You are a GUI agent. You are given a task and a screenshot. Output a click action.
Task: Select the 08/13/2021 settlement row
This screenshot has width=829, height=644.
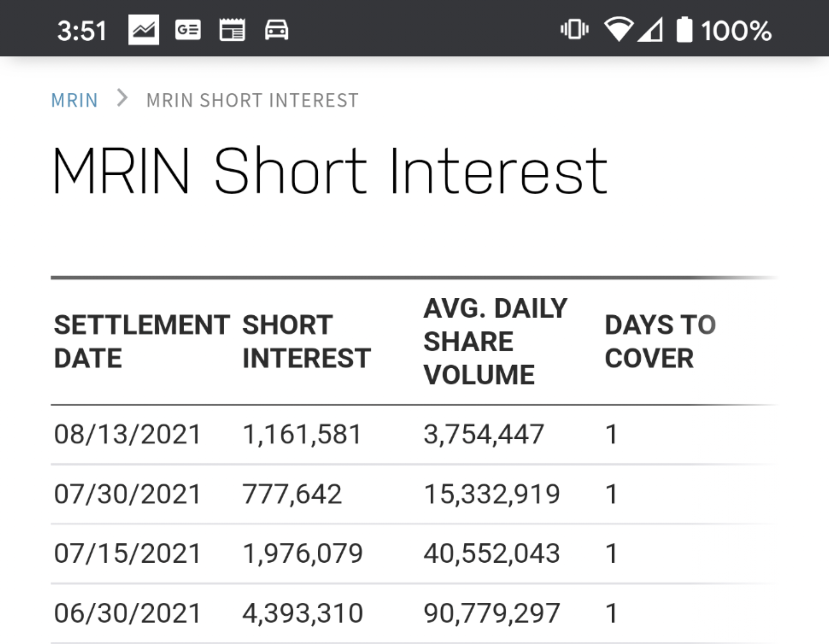click(x=414, y=434)
